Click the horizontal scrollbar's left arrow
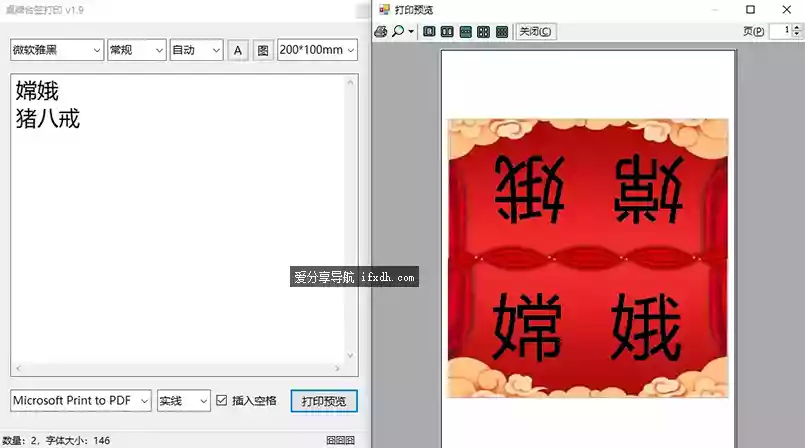The image size is (805, 448). [18, 368]
